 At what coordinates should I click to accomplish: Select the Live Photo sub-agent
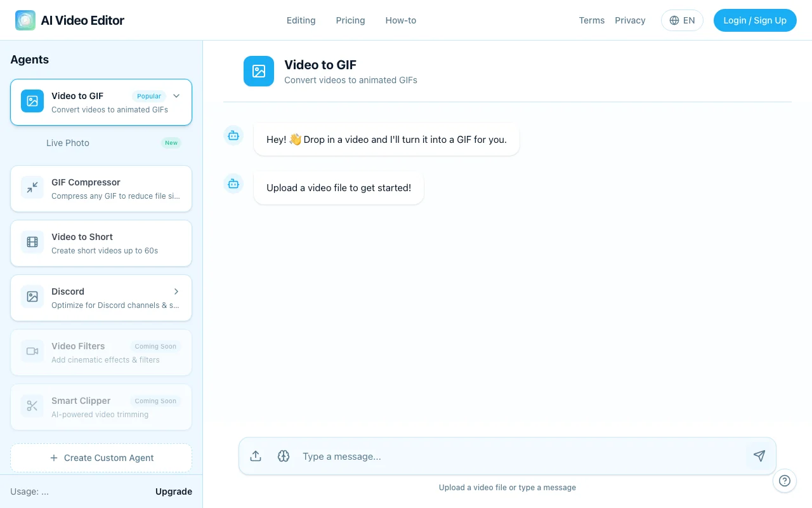[x=101, y=143]
